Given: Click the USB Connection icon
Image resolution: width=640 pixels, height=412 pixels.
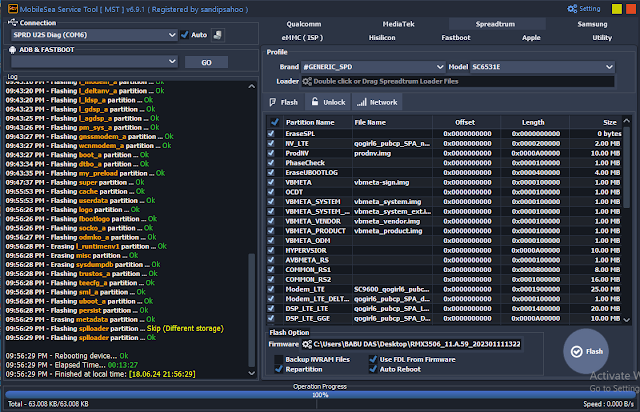Looking at the screenshot, I should pyautogui.click(x=13, y=22).
